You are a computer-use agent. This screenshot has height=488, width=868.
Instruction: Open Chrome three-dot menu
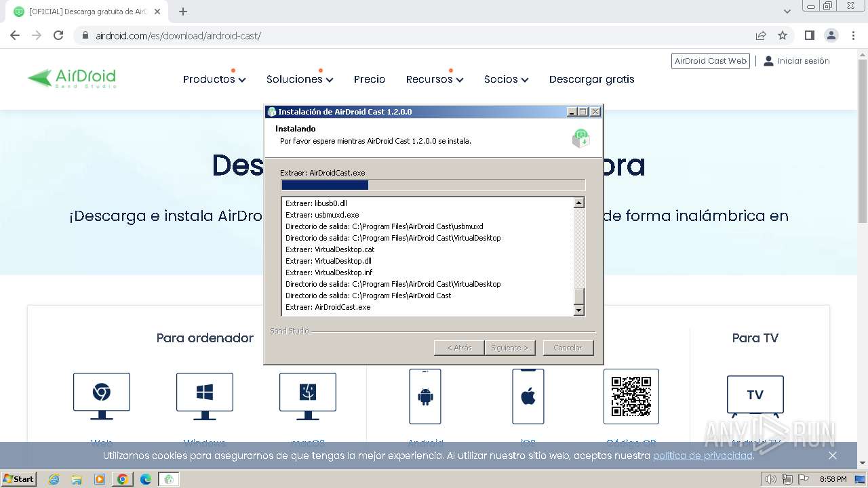(853, 35)
